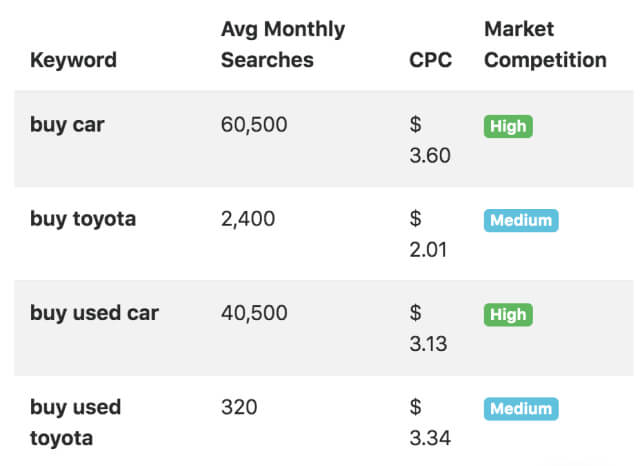The image size is (640, 466).
Task: Click the $3.60 CPC value
Action: click(x=430, y=141)
